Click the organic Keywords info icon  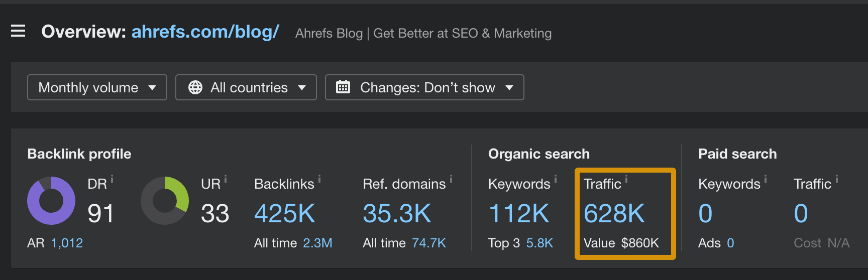click(556, 179)
